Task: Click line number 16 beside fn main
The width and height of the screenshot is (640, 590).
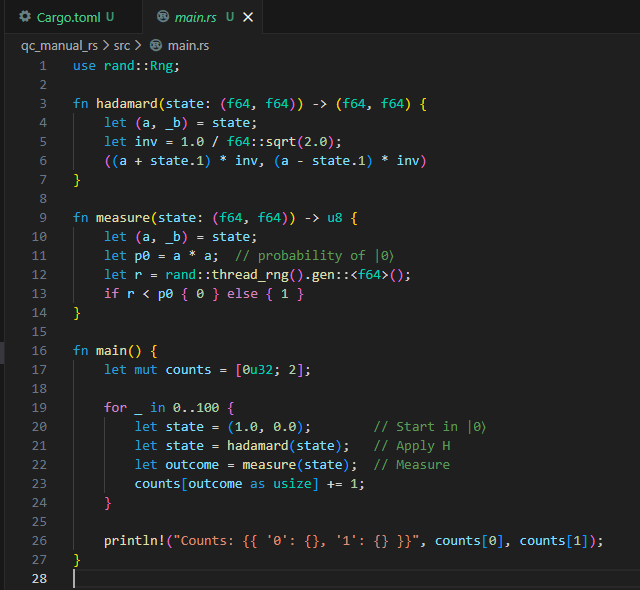Action: (40, 351)
